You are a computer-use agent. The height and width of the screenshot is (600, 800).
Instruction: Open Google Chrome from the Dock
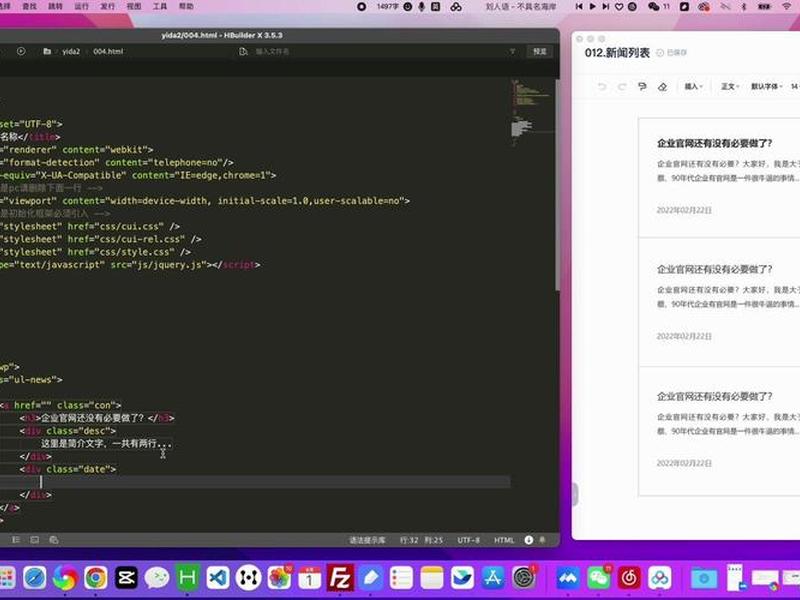96,578
